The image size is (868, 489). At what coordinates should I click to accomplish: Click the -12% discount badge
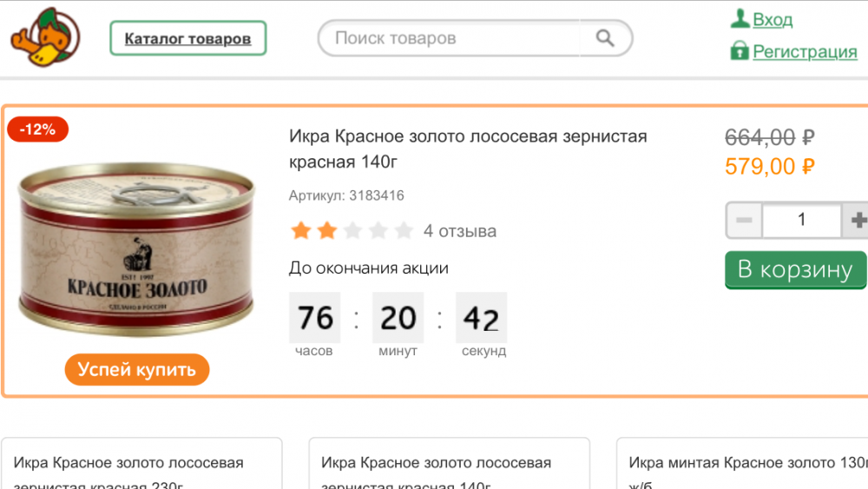(37, 129)
